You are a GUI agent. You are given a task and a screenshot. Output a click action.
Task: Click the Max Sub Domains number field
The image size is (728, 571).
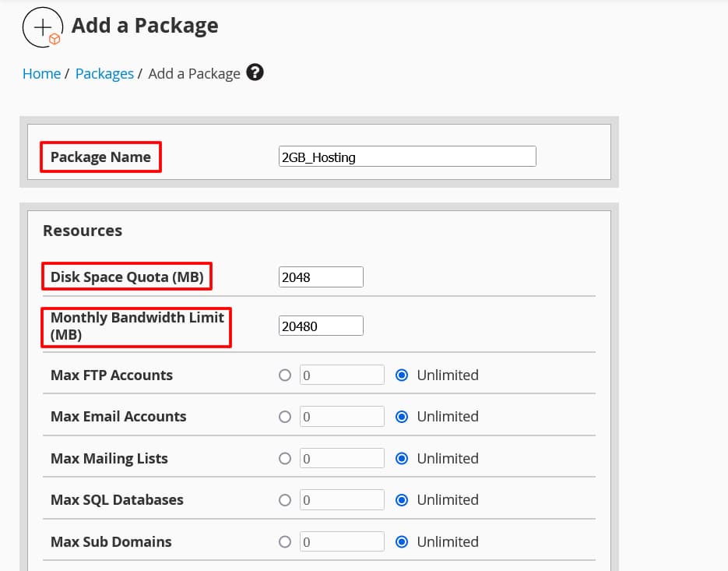pos(342,541)
